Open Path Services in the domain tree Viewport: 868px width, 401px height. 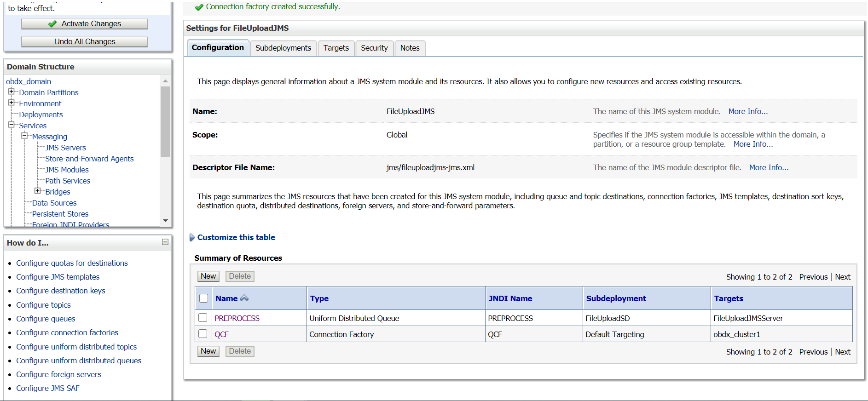point(68,181)
